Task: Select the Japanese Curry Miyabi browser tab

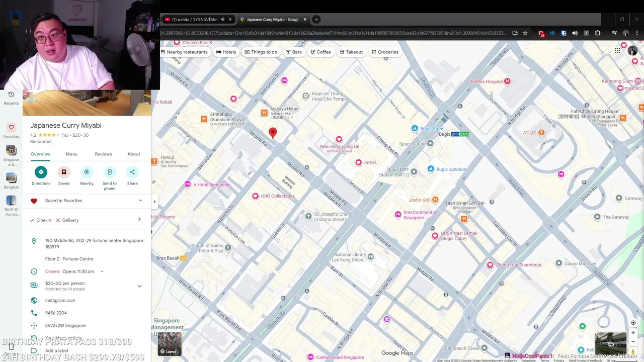Action: (x=272, y=20)
